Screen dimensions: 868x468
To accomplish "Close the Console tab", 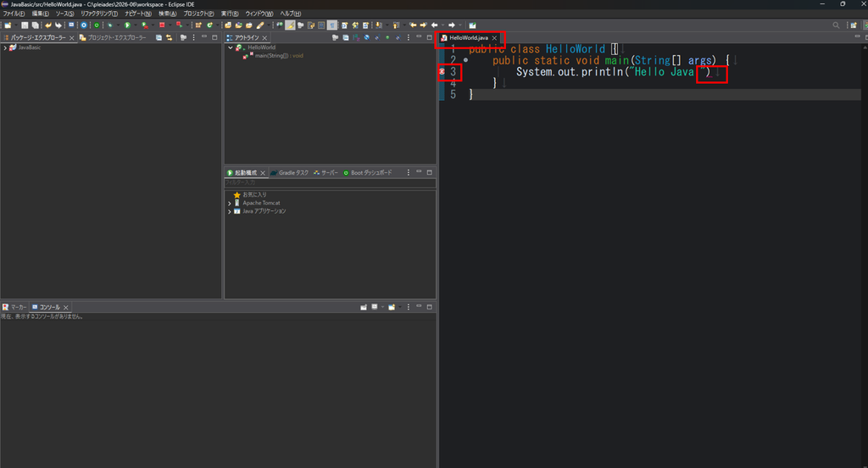I will pyautogui.click(x=66, y=308).
